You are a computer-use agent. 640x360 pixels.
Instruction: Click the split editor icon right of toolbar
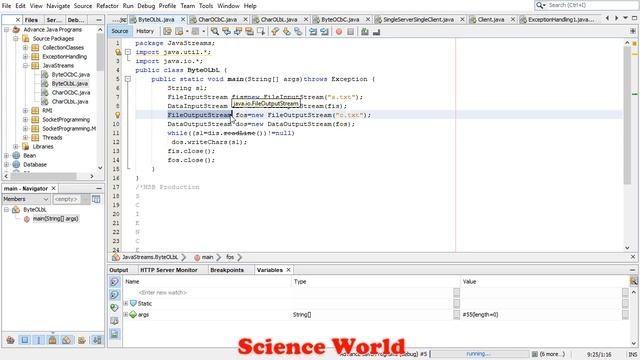pos(633,31)
